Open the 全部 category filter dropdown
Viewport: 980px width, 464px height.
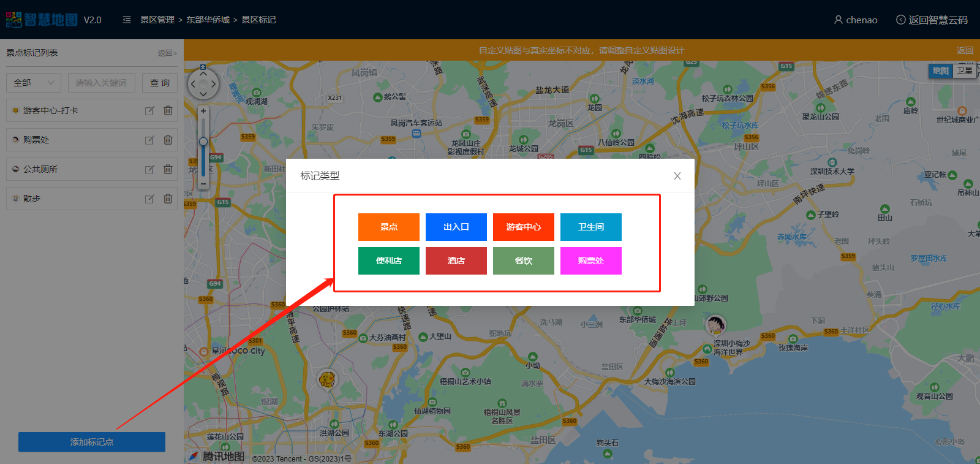pyautogui.click(x=34, y=83)
